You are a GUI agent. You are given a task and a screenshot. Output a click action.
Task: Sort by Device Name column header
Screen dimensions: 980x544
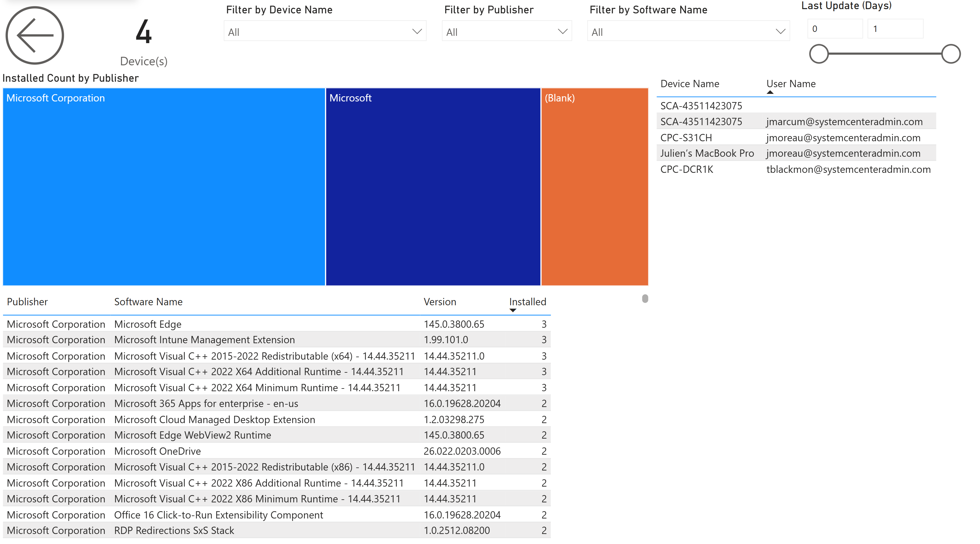(x=690, y=84)
